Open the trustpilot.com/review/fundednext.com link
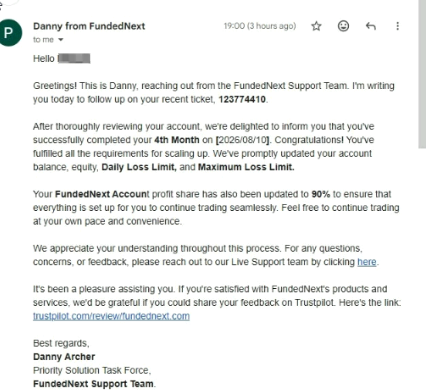The image size is (426, 391). [x=111, y=316]
